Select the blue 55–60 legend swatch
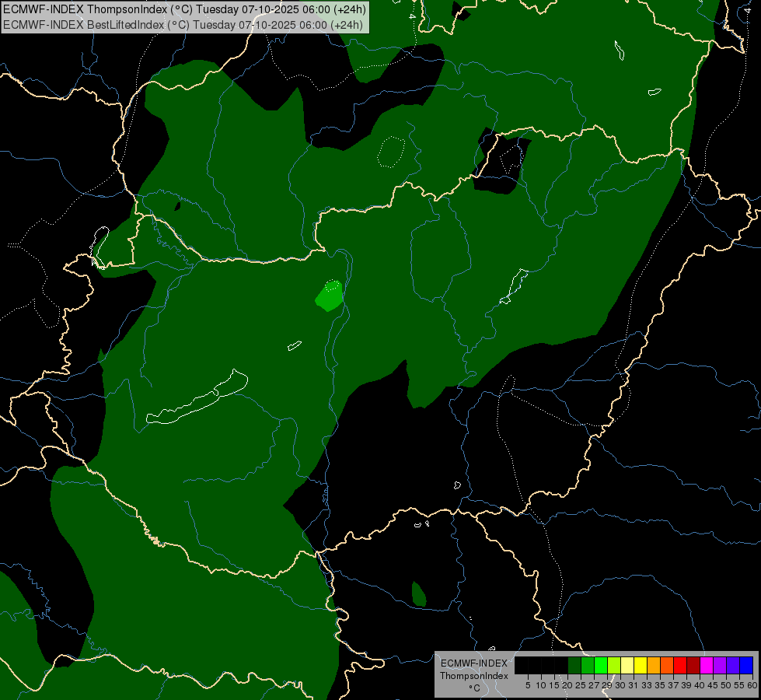Screen dimensions: 761x700 [x=745, y=665]
